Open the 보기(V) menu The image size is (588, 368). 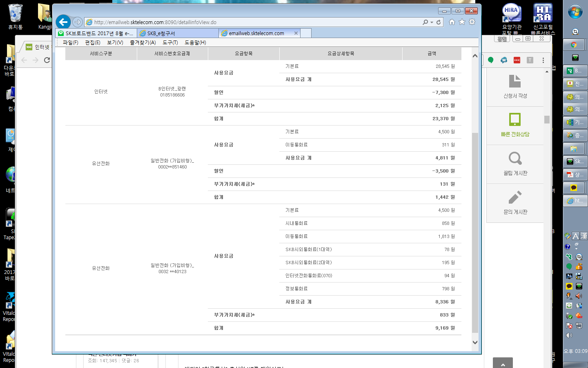point(114,42)
